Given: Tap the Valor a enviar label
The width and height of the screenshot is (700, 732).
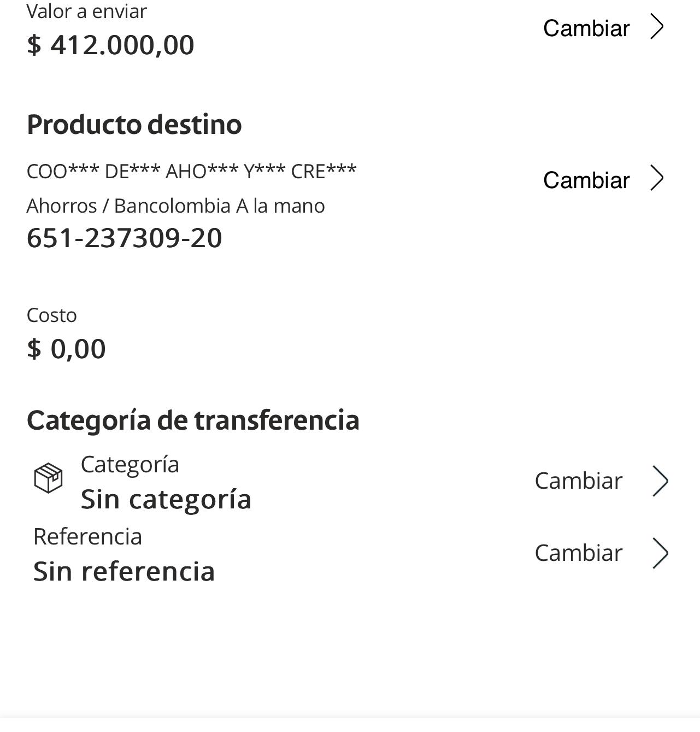Looking at the screenshot, I should 87,11.
